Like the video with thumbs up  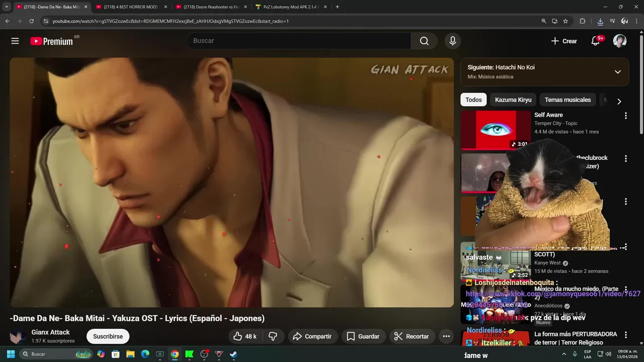click(246, 336)
